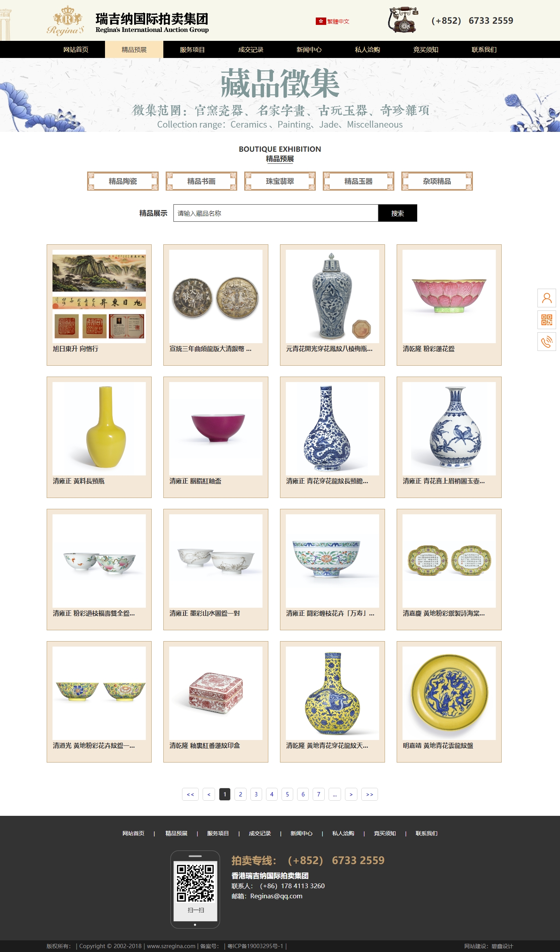Select the 精品陶瓷 category tab

[x=123, y=181]
